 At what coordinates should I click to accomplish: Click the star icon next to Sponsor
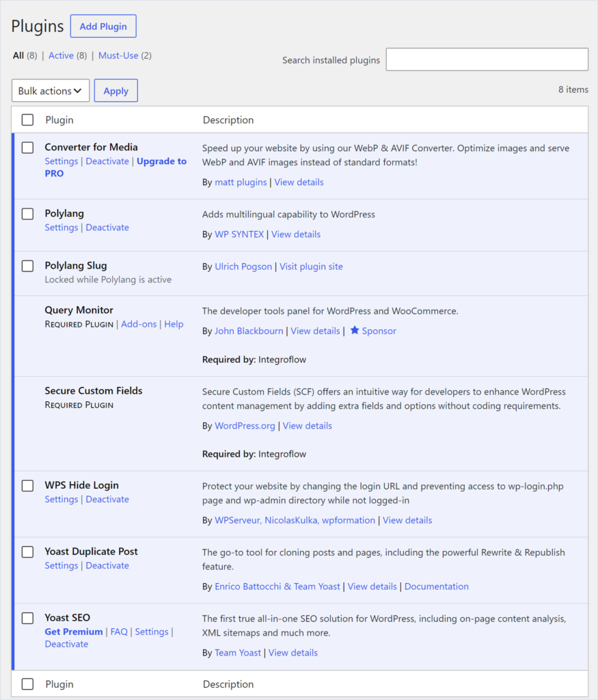click(355, 330)
